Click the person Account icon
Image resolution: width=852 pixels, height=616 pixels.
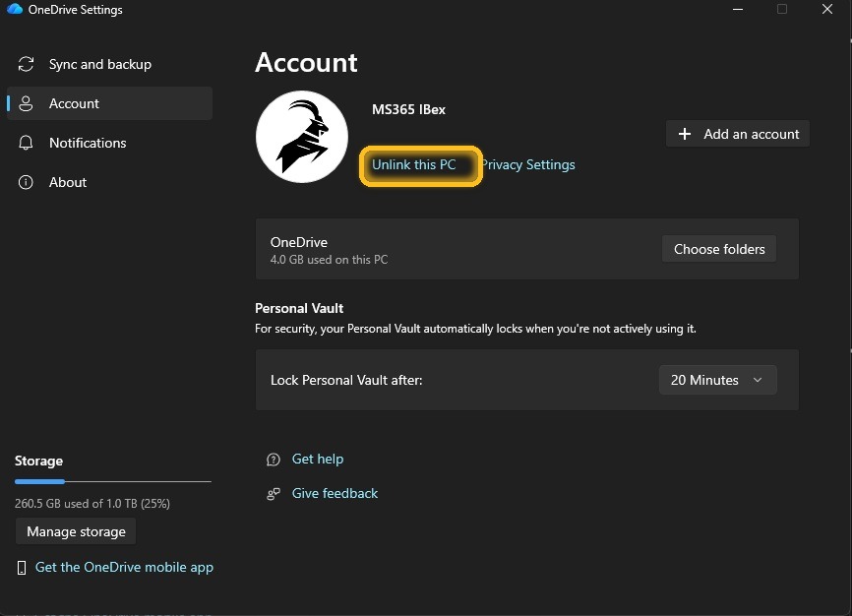[26, 103]
